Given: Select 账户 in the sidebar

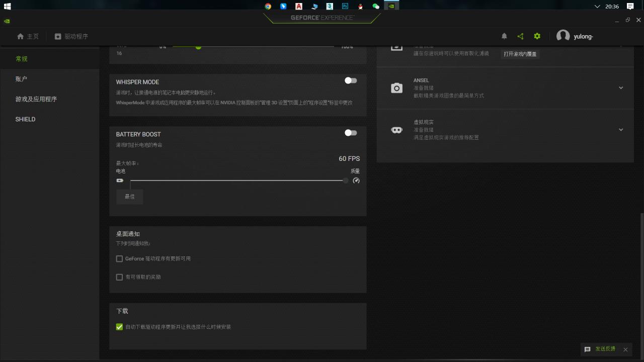Looking at the screenshot, I should pyautogui.click(x=49, y=79).
